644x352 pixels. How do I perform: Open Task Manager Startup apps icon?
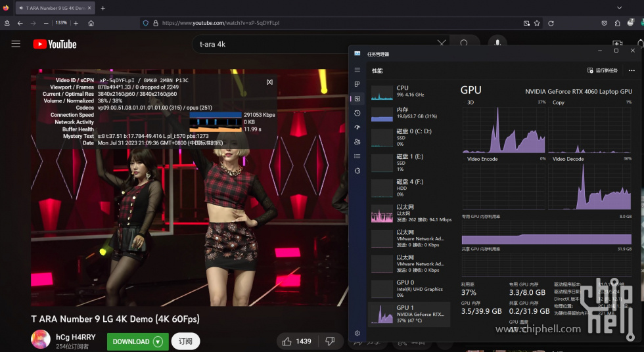[x=357, y=127]
